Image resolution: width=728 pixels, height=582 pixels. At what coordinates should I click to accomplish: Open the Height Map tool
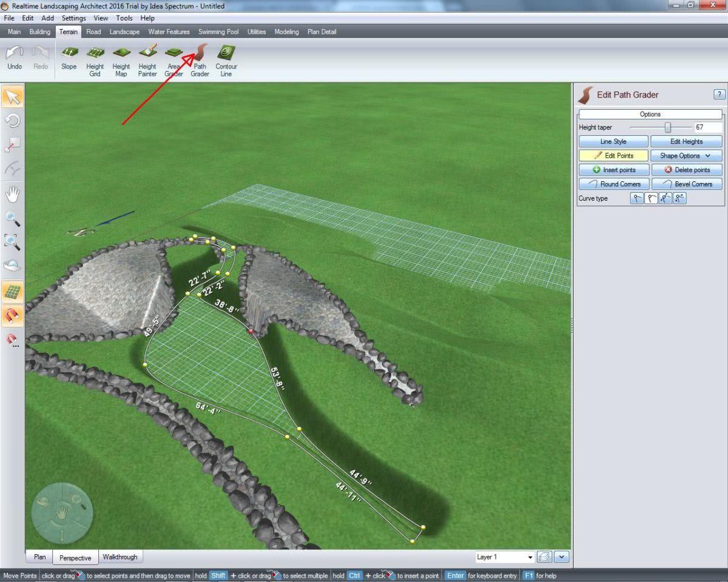[121, 61]
